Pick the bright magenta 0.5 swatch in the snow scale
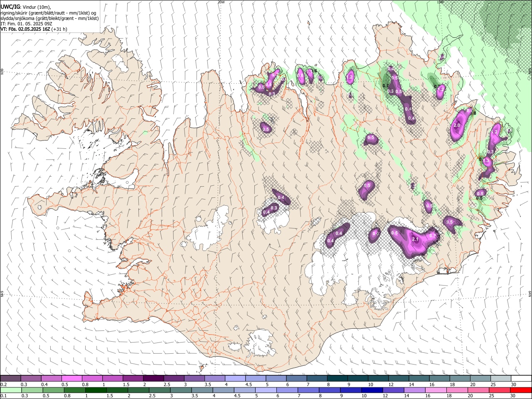The image size is (532, 399). (x=72, y=379)
